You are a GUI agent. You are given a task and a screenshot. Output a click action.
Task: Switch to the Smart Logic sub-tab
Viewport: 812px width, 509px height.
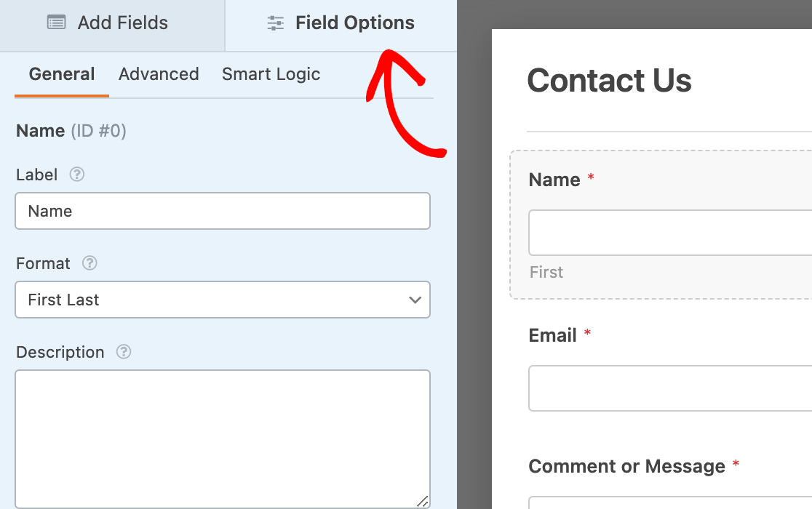[x=271, y=74]
